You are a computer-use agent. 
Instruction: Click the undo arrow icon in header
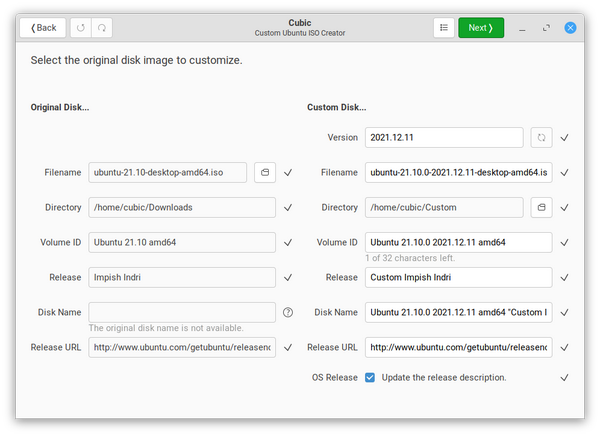click(x=81, y=27)
